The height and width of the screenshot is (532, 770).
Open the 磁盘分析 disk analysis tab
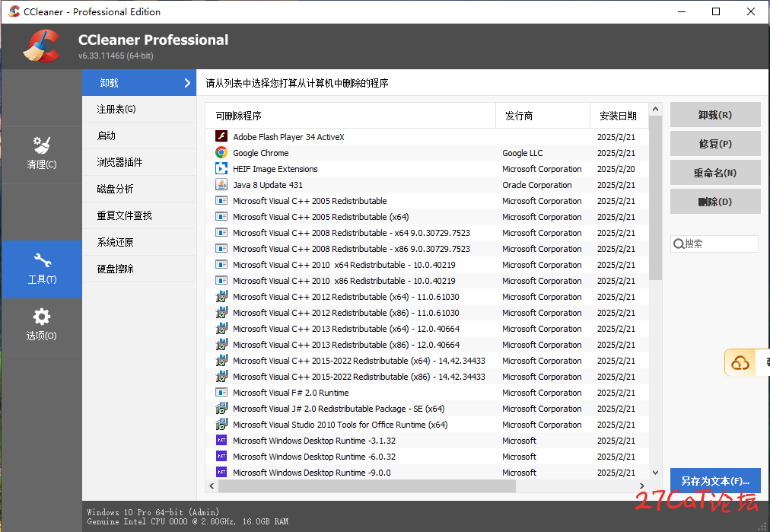(x=139, y=189)
